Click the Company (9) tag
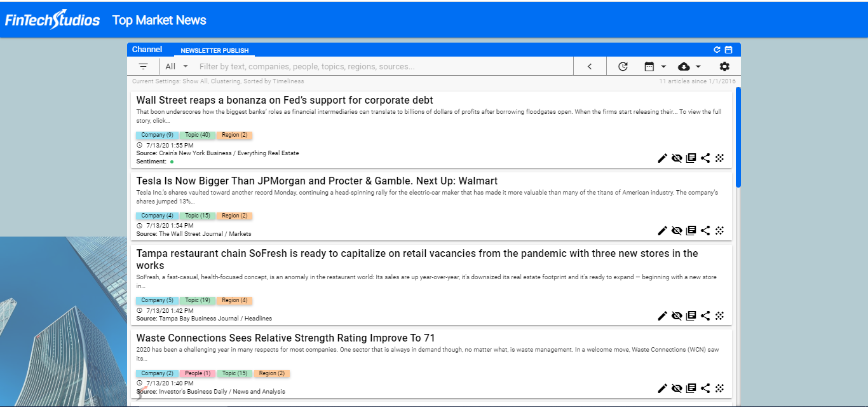Viewport: 868px width, 407px height. 157,135
